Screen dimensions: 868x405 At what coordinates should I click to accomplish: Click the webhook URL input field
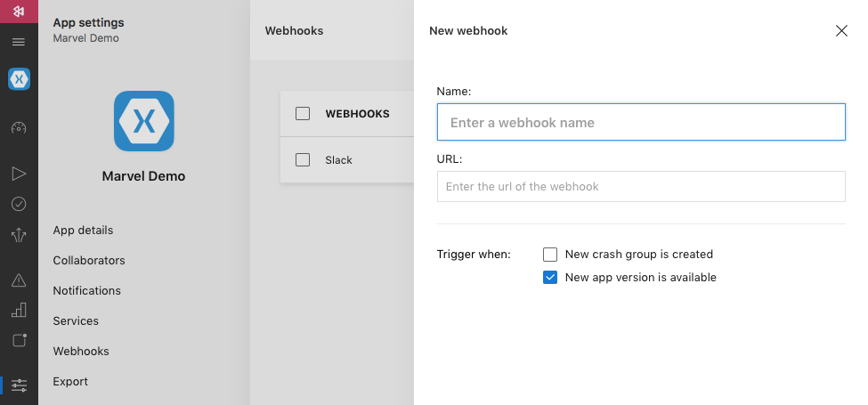641,186
